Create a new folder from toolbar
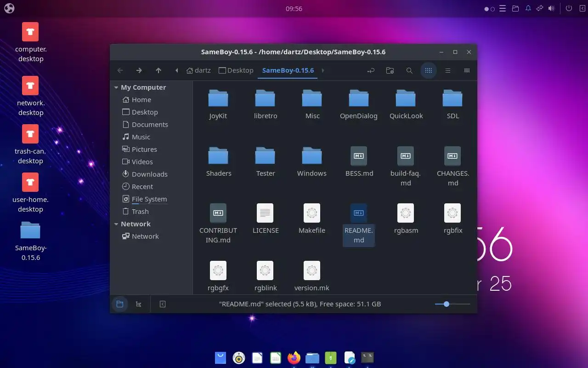 [x=390, y=70]
